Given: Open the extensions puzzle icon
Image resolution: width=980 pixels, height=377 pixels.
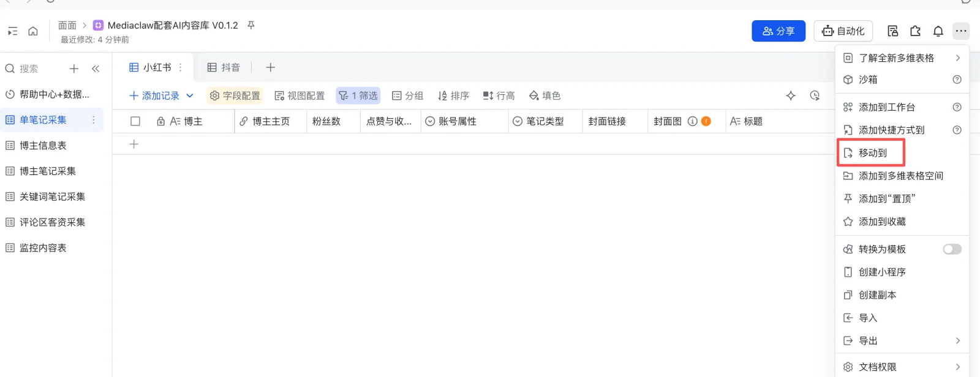Looking at the screenshot, I should [x=916, y=31].
